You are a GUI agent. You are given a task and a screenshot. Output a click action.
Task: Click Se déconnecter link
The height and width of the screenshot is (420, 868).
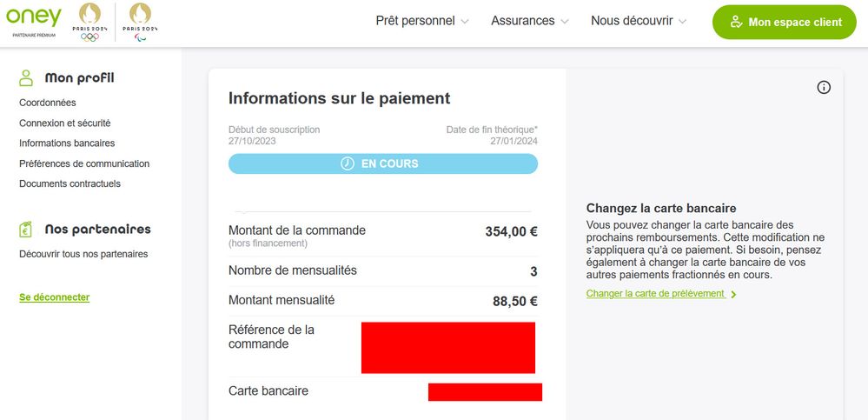(54, 297)
